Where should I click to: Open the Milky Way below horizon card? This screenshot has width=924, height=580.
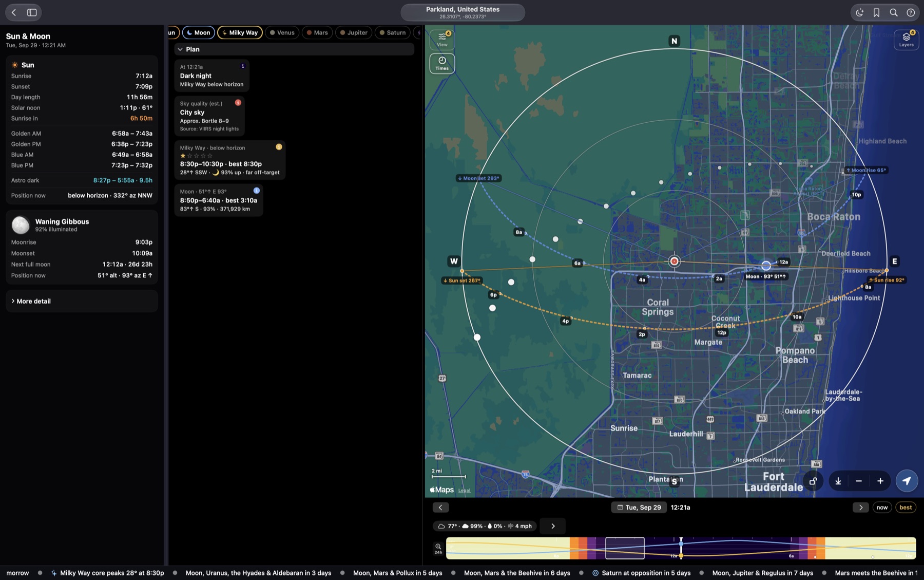tap(229, 160)
